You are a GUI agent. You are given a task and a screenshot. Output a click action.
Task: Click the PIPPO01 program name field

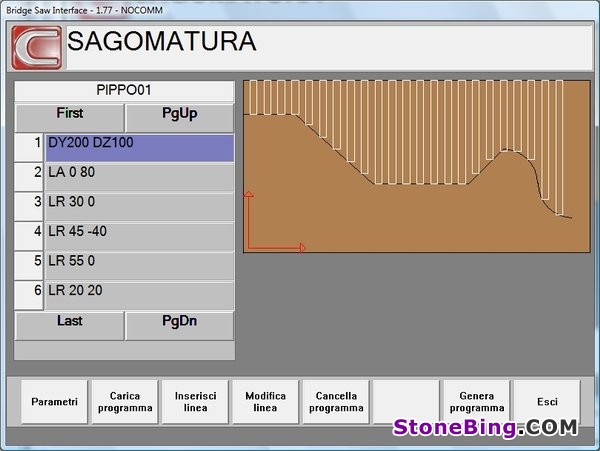pyautogui.click(x=124, y=91)
